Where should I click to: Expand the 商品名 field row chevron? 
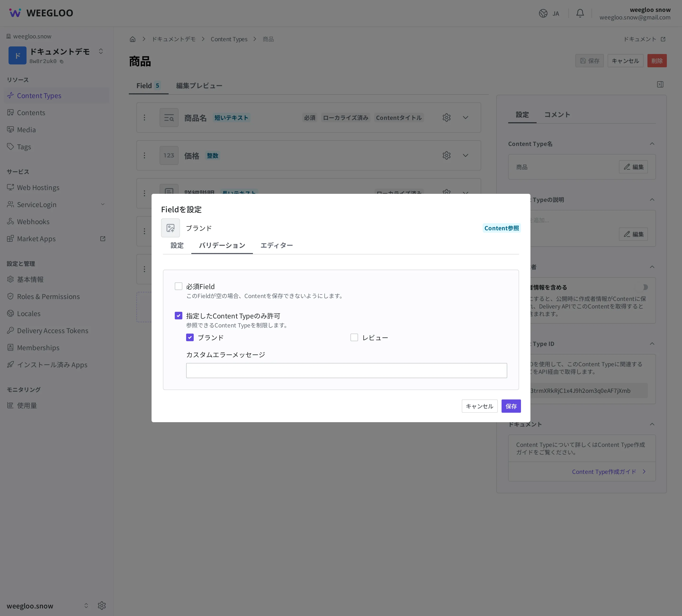pos(466,118)
